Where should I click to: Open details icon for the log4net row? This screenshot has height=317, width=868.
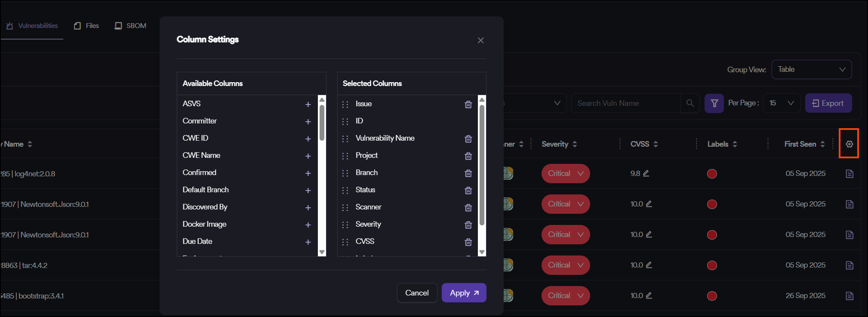(x=849, y=174)
